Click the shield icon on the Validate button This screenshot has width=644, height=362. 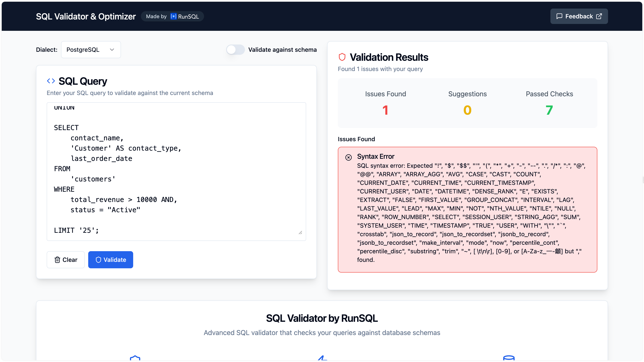coord(98,260)
